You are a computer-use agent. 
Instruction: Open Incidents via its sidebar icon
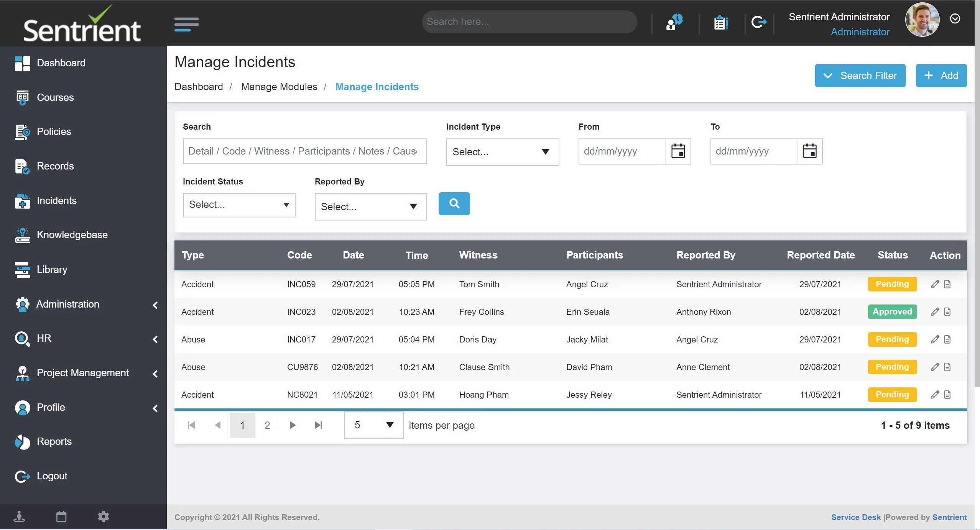(x=22, y=200)
